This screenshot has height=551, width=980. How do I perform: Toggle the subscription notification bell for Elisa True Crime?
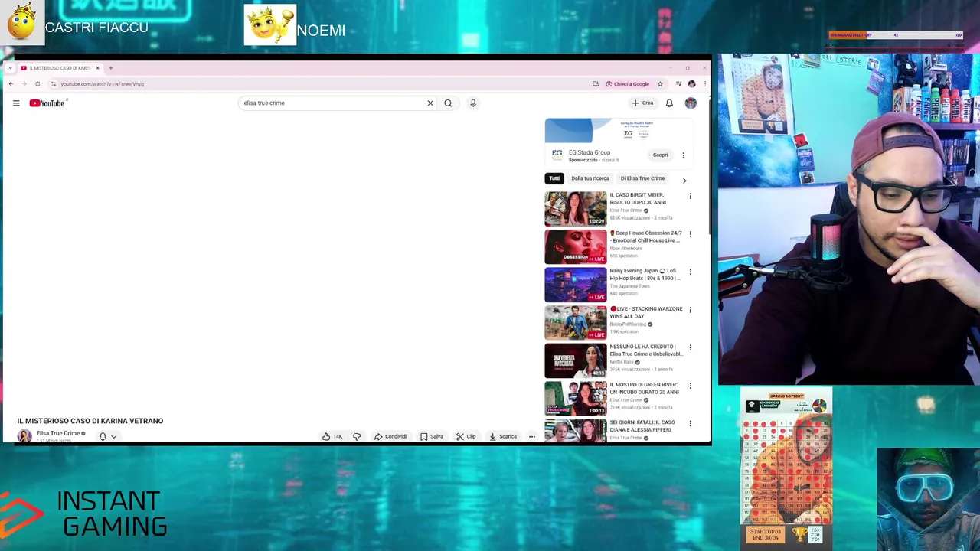[x=103, y=436]
